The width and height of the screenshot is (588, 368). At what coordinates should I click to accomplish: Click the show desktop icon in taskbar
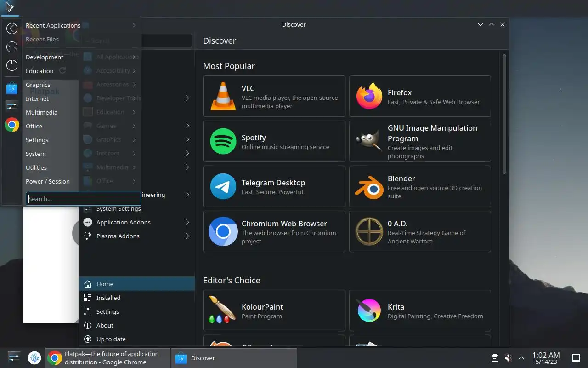coord(576,358)
